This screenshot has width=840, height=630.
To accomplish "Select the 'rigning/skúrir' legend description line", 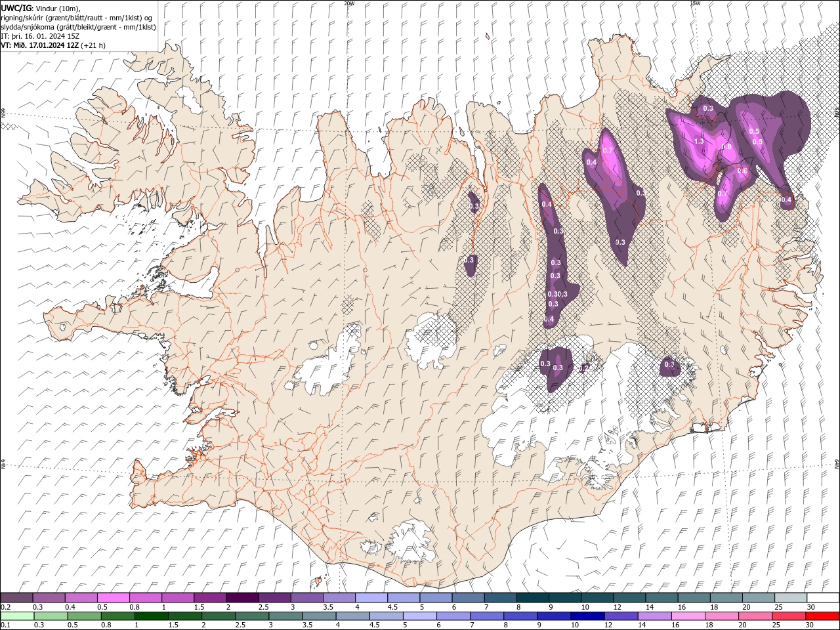I will (x=77, y=18).
